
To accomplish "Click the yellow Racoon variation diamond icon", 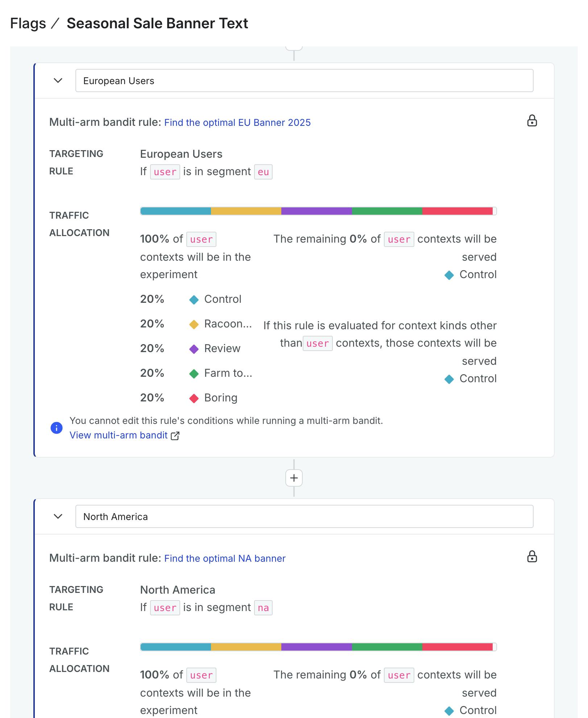I will [194, 325].
